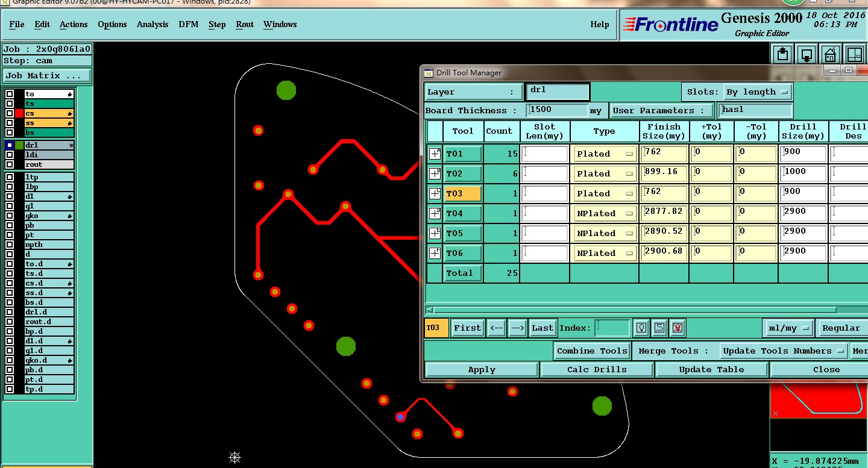Click the home view house icon
The height and width of the screenshot is (468, 868).
(831, 54)
